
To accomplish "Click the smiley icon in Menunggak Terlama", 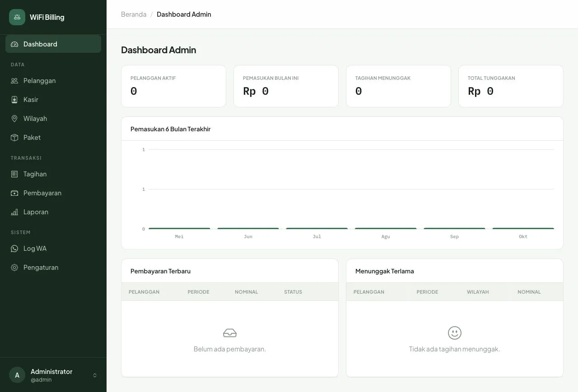I will point(455,333).
